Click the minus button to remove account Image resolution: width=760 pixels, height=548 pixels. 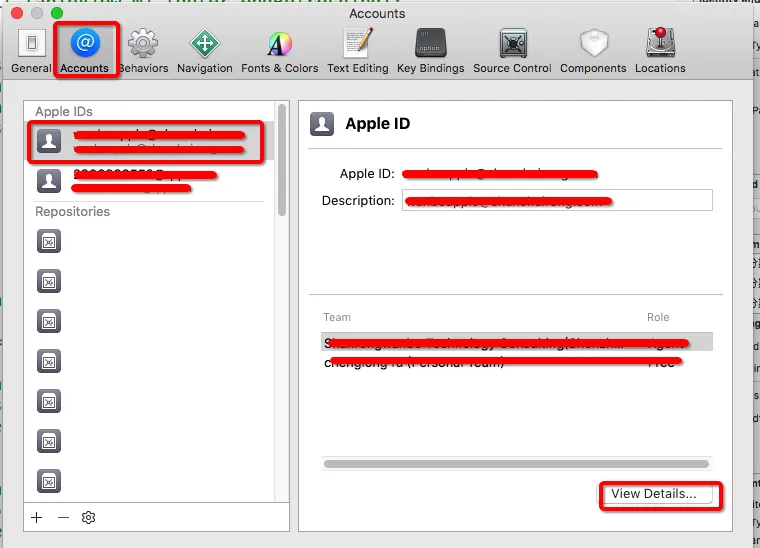coord(63,517)
